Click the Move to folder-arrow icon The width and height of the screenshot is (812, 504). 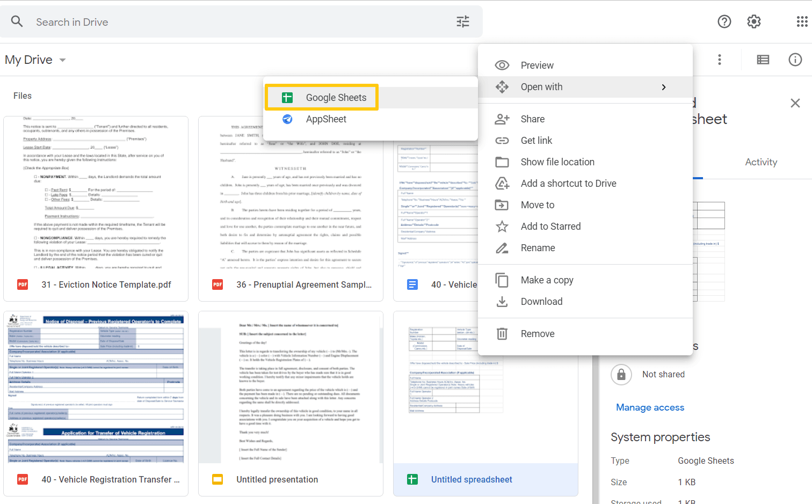tap(502, 205)
